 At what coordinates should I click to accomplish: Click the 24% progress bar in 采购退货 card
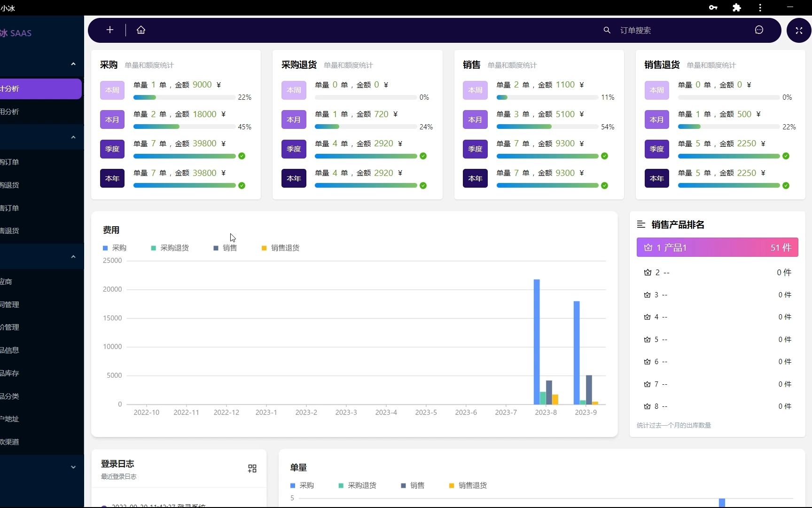(x=366, y=127)
